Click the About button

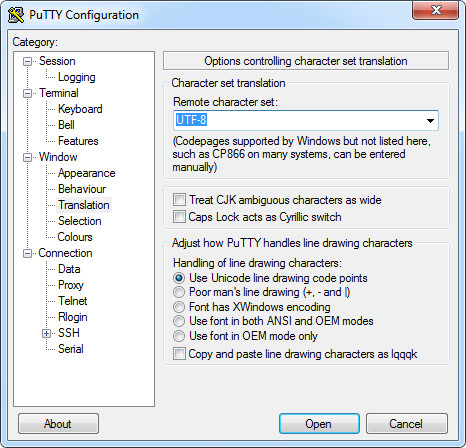[58, 424]
